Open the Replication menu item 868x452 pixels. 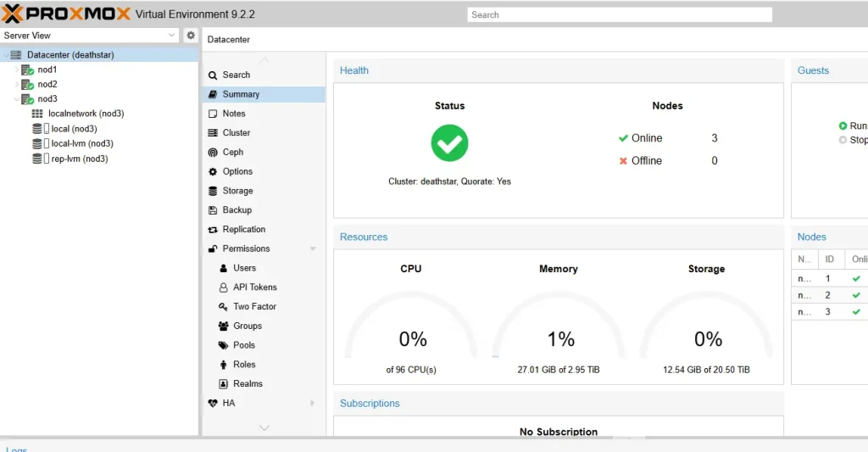pos(264,229)
